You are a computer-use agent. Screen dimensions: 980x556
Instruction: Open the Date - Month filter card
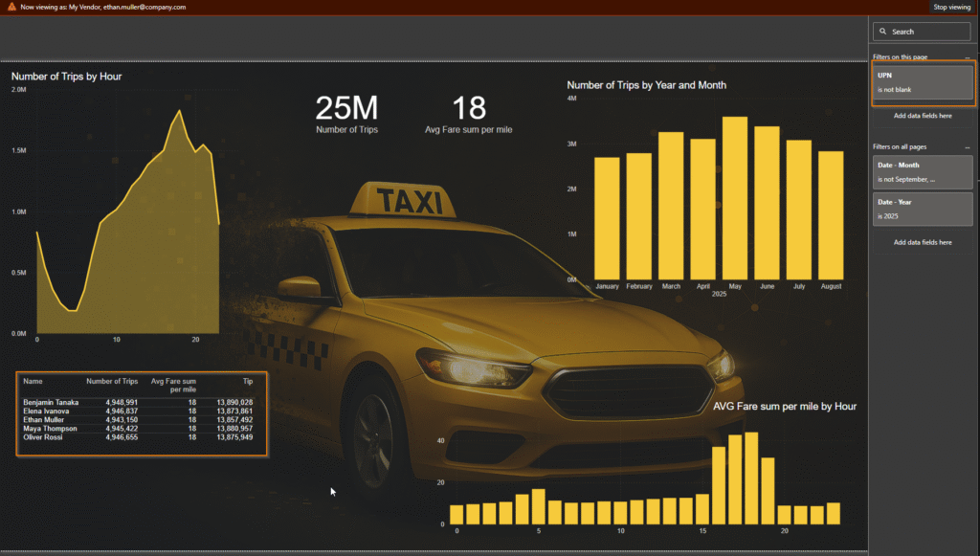click(923, 171)
